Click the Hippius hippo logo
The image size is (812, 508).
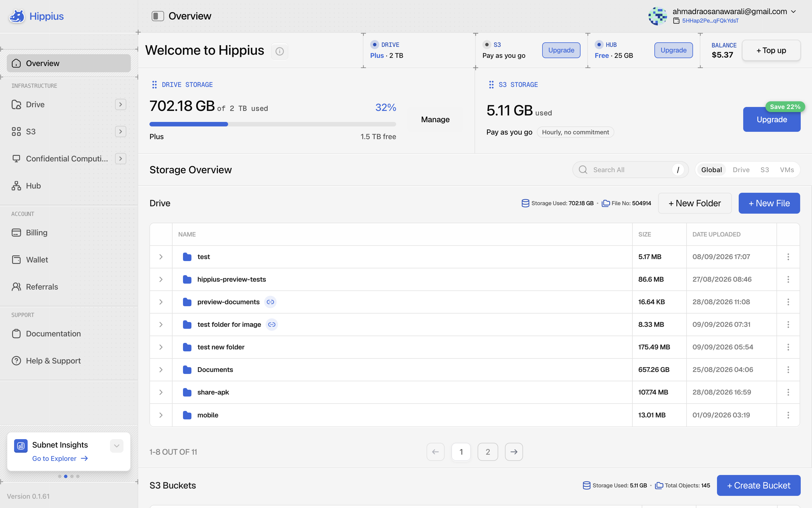(x=17, y=16)
